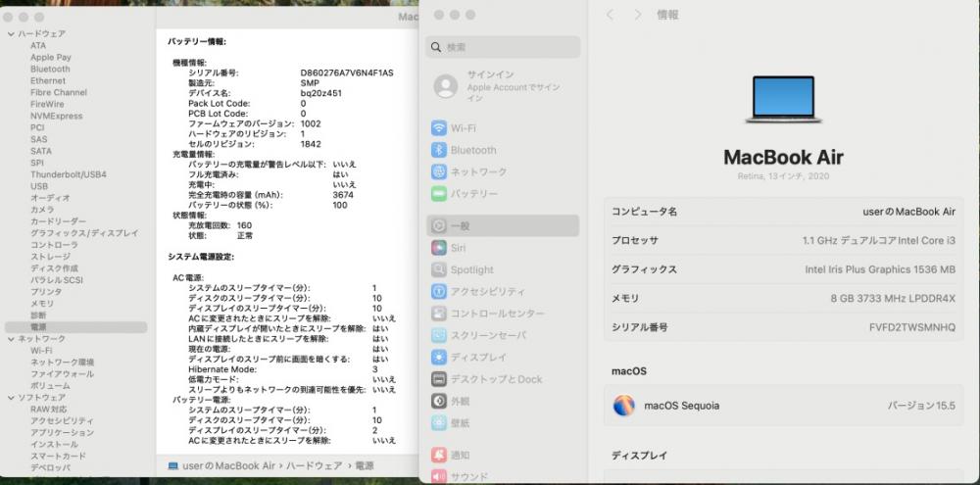Open 外観 appearance icon in Settings sidebar
Screen dimensions: 980x485
tap(439, 402)
